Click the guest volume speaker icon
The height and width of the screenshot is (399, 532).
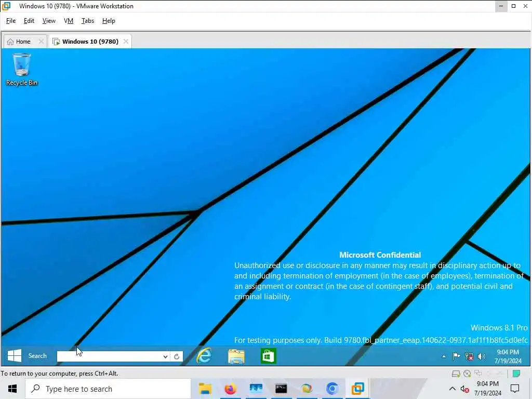[x=482, y=356]
